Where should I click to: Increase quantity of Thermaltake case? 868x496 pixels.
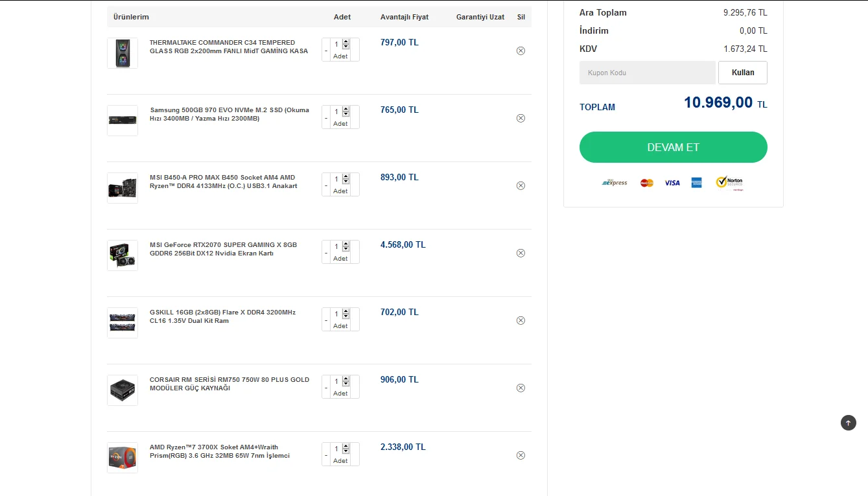346,41
